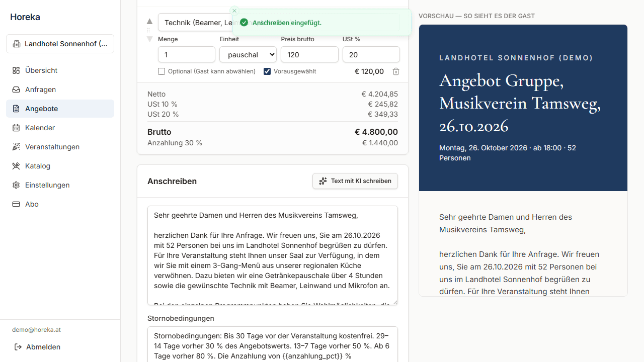The width and height of the screenshot is (644, 362).
Task: Click the Abmelden logout arrow icon
Action: point(18,347)
